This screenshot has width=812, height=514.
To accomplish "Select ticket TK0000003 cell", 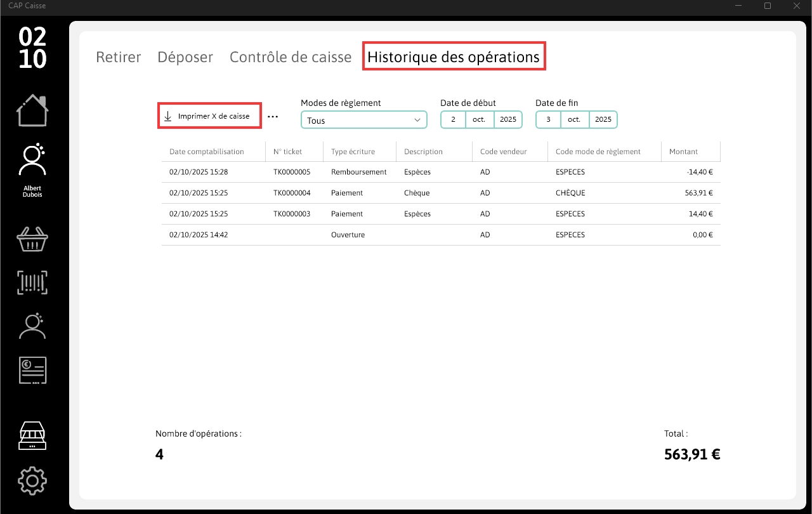I will [x=292, y=214].
